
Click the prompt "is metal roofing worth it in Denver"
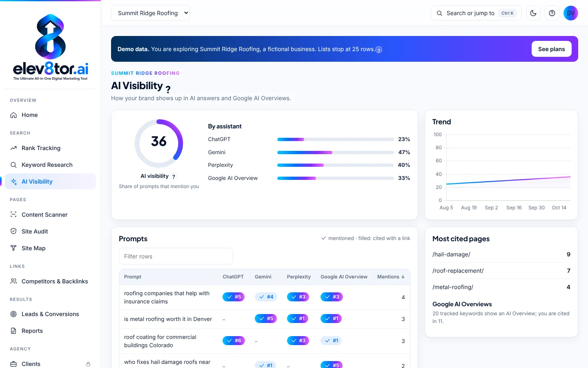pos(168,319)
